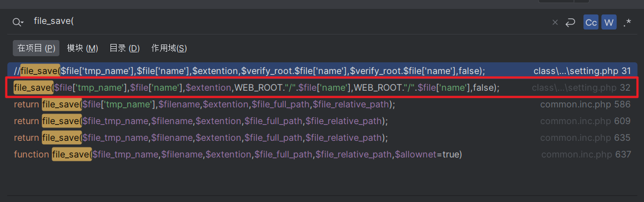644x202 pixels.
Task: Switch to the 作用域(S) scope tab
Action: [x=169, y=48]
